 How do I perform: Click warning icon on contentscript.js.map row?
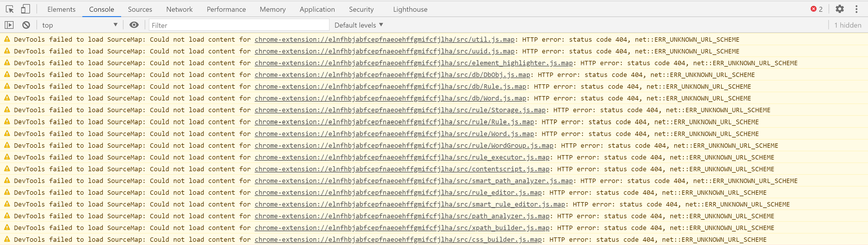click(x=7, y=169)
